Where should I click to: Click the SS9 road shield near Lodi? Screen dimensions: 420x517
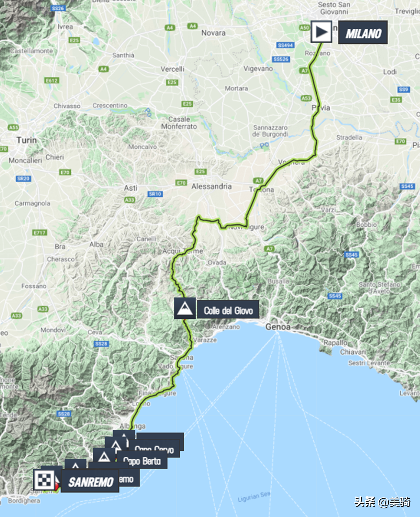coord(403,89)
